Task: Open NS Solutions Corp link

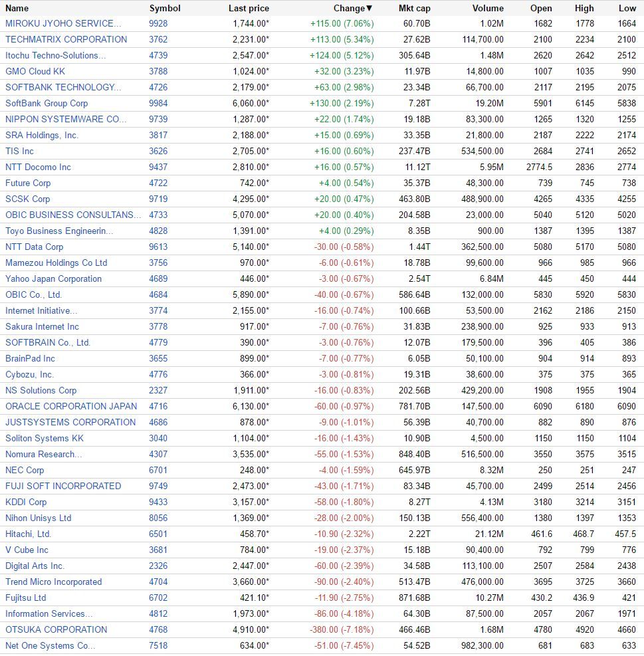Action: pyautogui.click(x=41, y=390)
